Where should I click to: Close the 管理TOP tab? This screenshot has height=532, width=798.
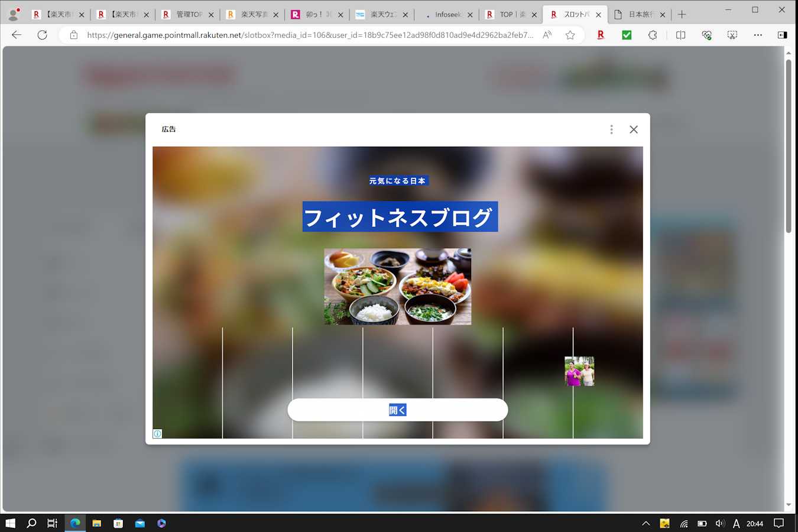(x=211, y=15)
